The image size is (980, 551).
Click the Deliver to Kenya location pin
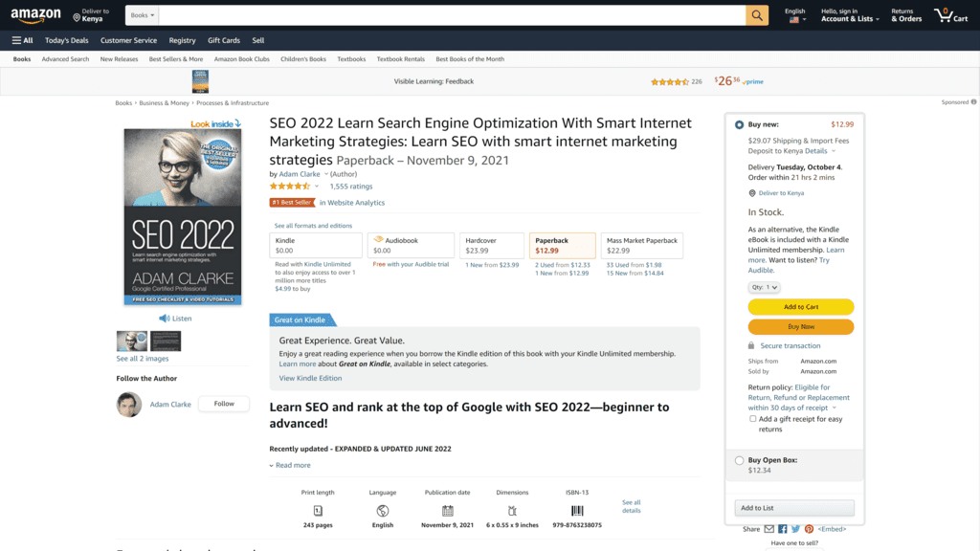[77, 17]
